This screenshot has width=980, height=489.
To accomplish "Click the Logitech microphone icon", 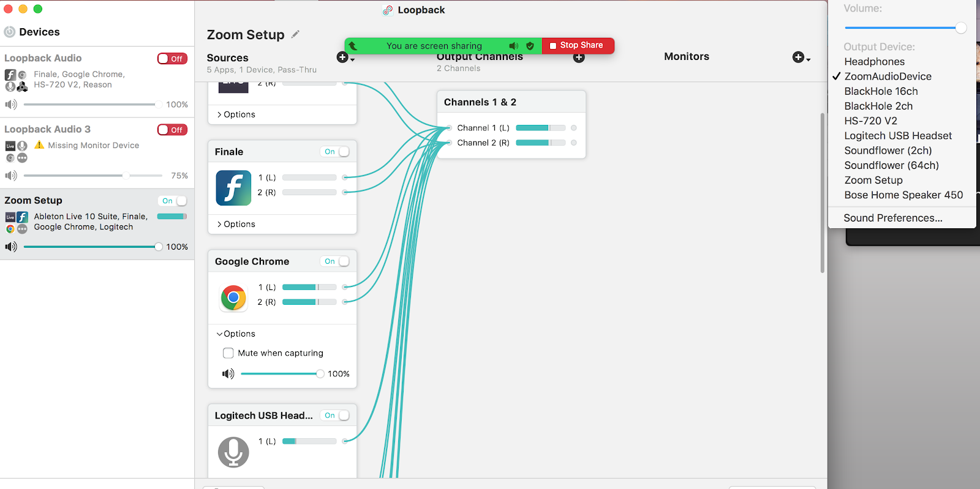I will pyautogui.click(x=233, y=452).
